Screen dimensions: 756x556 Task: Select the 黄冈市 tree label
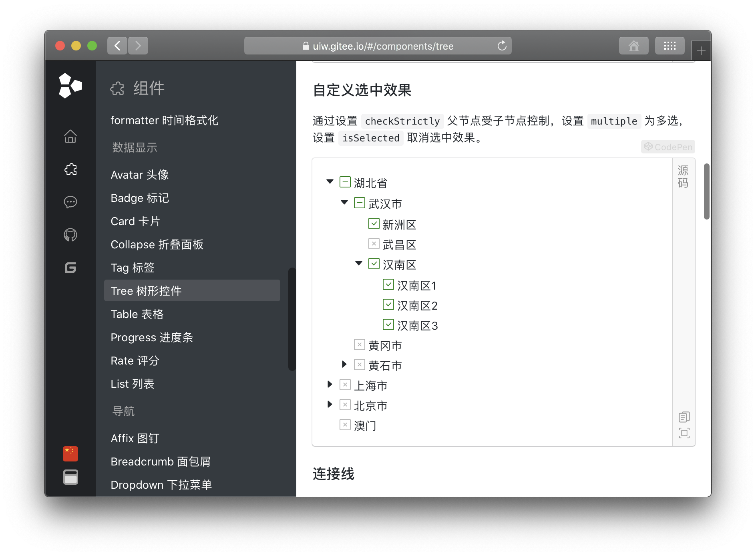(x=385, y=346)
